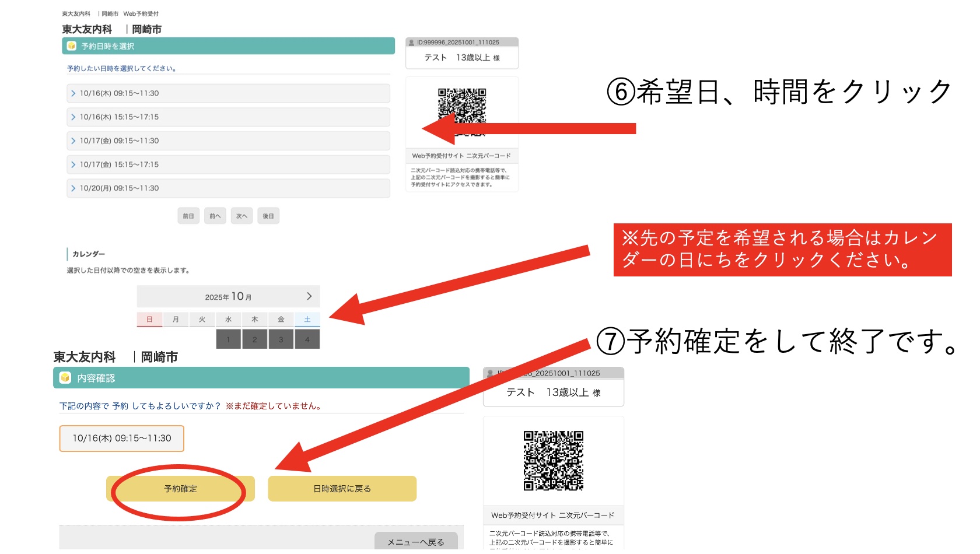Choose the 10/17(金) 09:15〜11:30 slot
Screen dimensions: 980x554
(228, 141)
